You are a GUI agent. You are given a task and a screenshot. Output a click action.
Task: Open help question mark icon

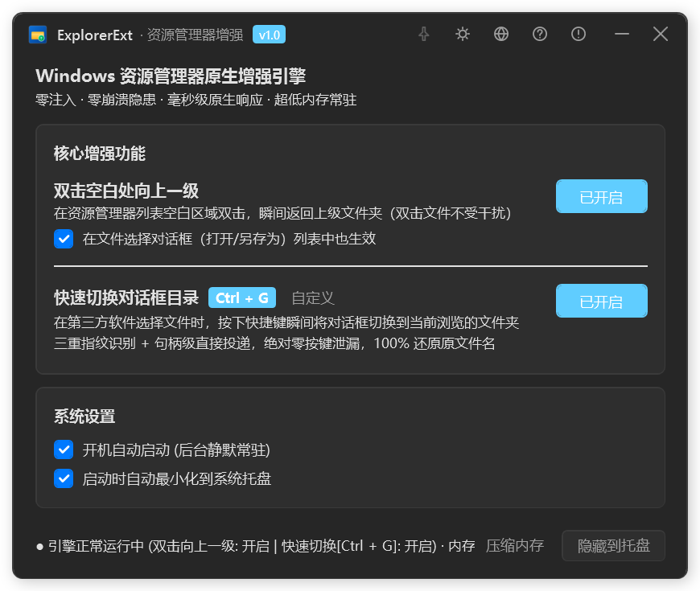540,34
